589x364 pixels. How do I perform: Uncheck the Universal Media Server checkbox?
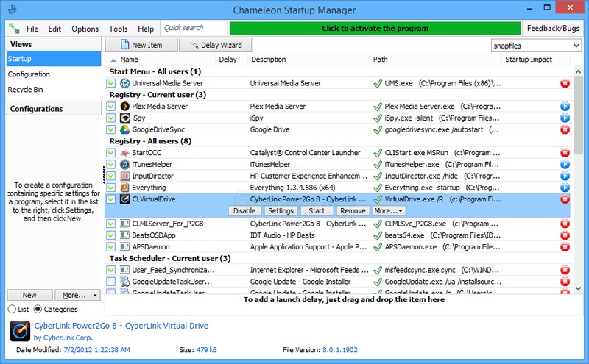point(110,83)
